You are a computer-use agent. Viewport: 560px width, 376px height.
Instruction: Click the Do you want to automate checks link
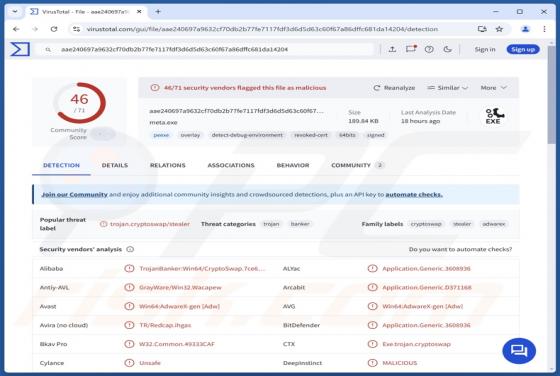[460, 249]
